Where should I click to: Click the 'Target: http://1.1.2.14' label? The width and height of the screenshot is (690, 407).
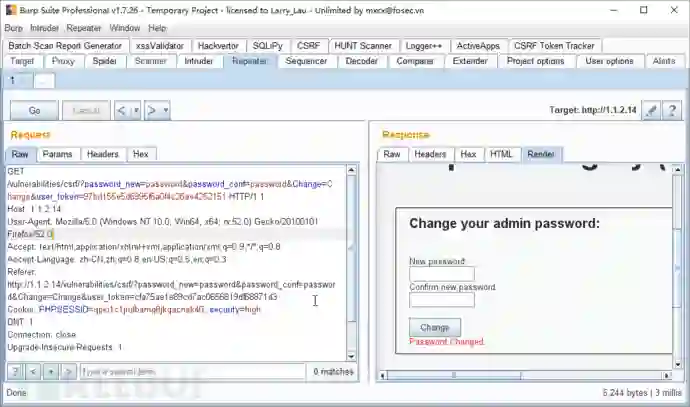point(593,110)
